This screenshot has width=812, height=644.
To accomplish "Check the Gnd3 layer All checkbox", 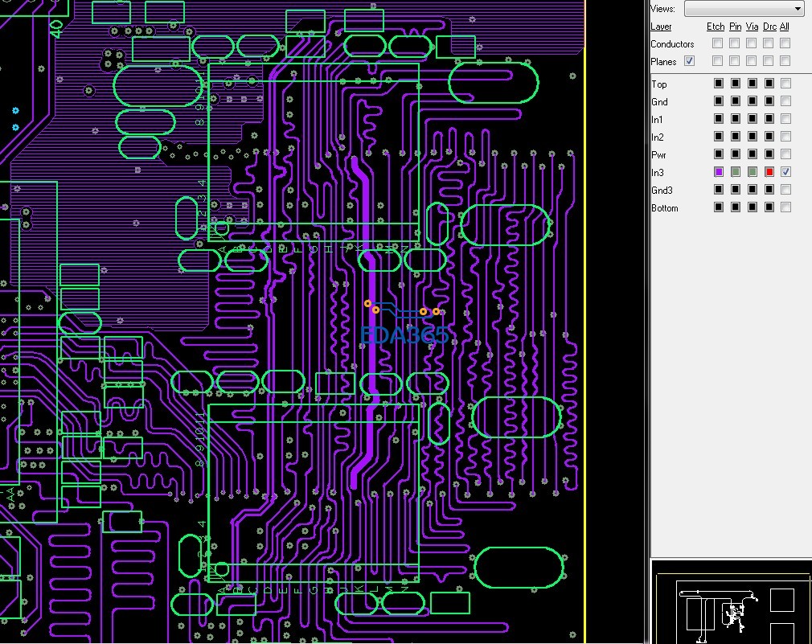I will click(x=786, y=190).
